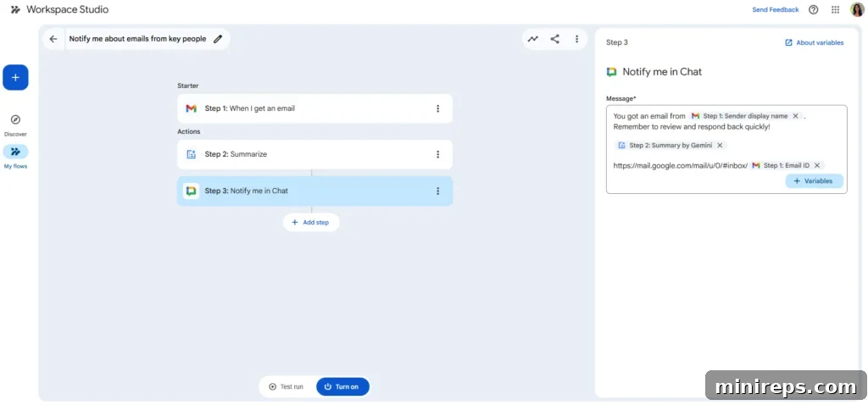
Task: Open Step 3 three-dot options menu
Action: [438, 191]
